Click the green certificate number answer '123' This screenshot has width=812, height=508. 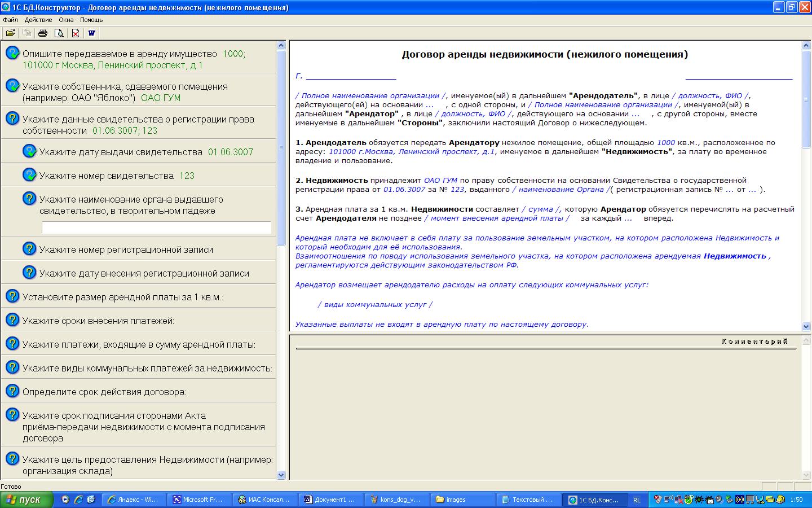187,176
